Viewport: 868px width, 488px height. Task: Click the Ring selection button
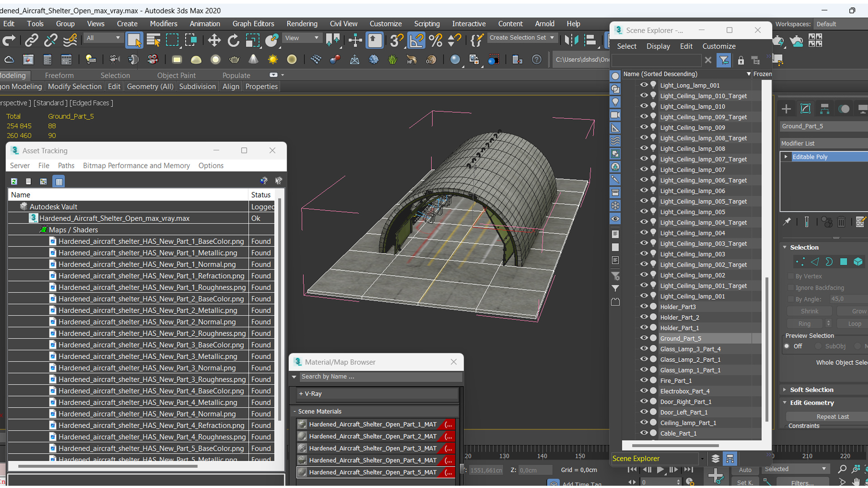tap(804, 324)
